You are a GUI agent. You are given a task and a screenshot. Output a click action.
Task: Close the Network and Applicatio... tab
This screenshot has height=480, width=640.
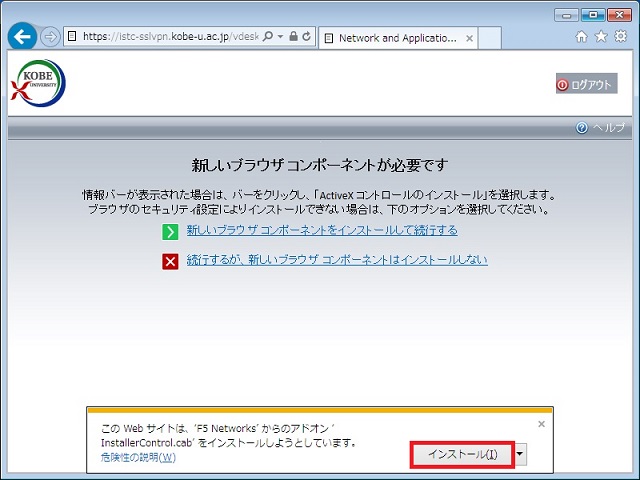coord(469,38)
